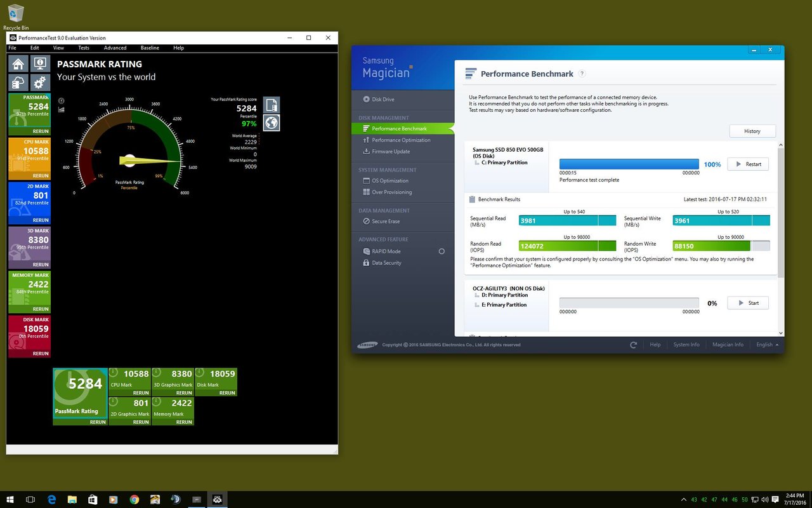Open the Home icon in PerformanceTest
This screenshot has height=508, width=812.
(x=18, y=63)
